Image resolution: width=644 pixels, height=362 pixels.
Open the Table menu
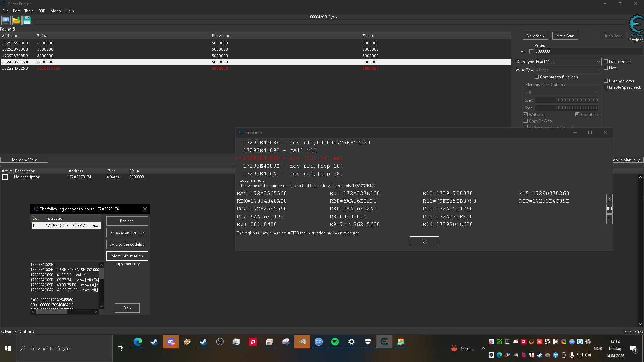coord(29,11)
